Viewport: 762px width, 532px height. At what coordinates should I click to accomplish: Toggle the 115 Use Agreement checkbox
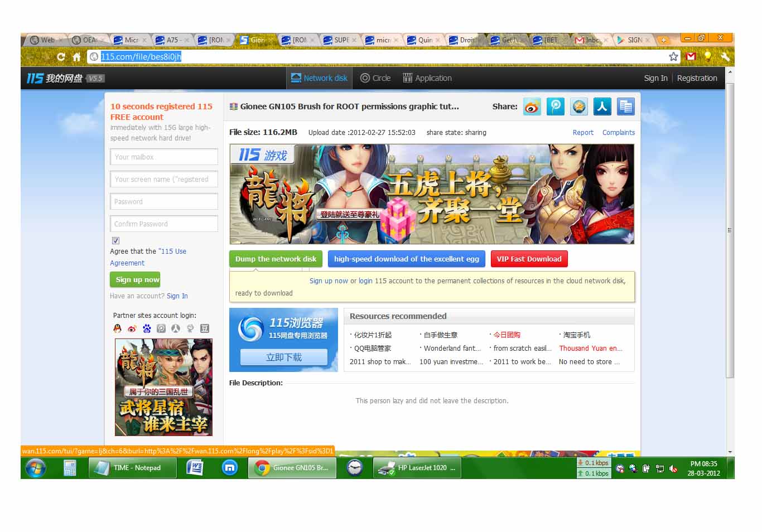pos(115,240)
